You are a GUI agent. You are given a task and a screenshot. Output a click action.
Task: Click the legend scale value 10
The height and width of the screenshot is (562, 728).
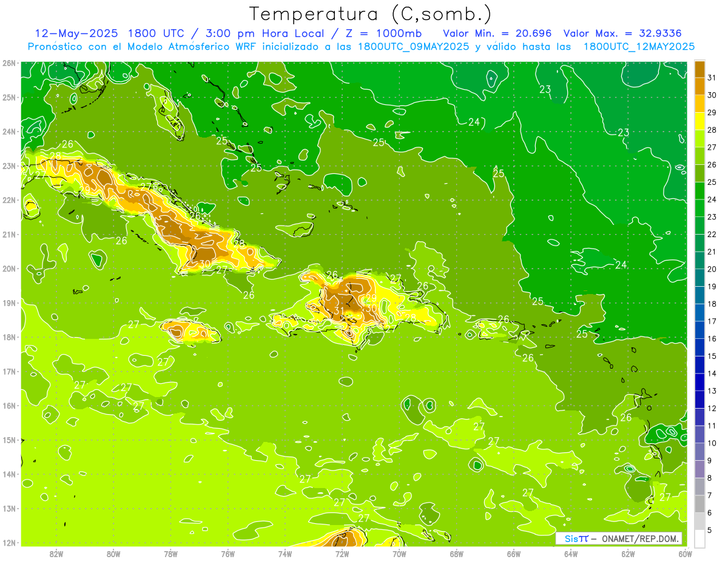point(712,443)
